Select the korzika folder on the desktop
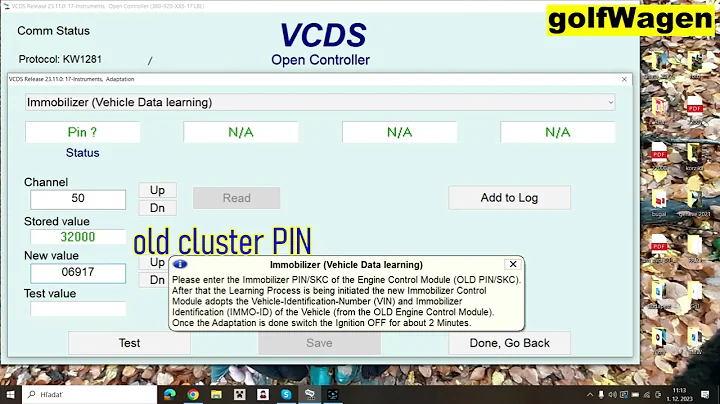 pyautogui.click(x=694, y=156)
